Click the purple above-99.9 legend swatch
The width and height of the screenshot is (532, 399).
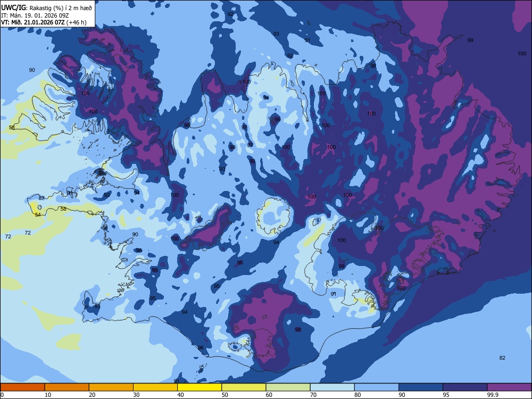[x=509, y=387]
